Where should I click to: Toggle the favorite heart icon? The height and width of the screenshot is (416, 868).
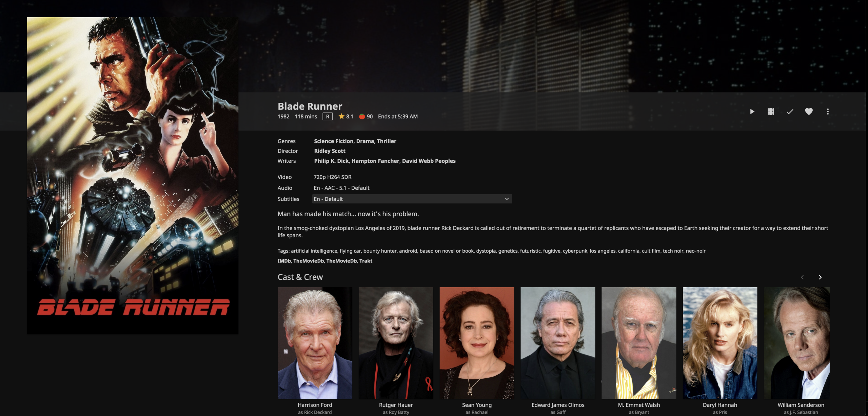809,112
